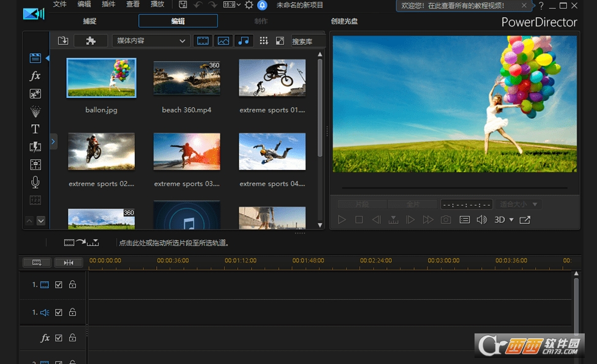The image size is (597, 364).
Task: Open the Particle Room icon
Action: tap(35, 111)
